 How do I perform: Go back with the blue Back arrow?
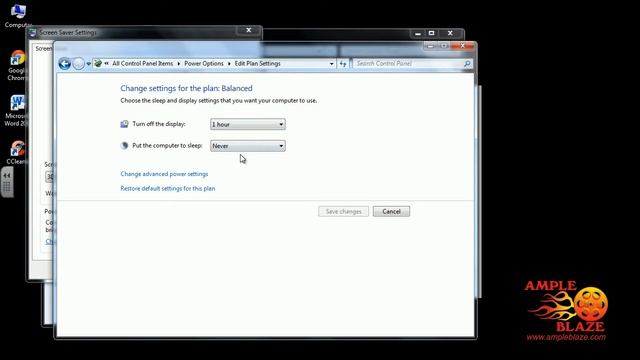pyautogui.click(x=64, y=64)
